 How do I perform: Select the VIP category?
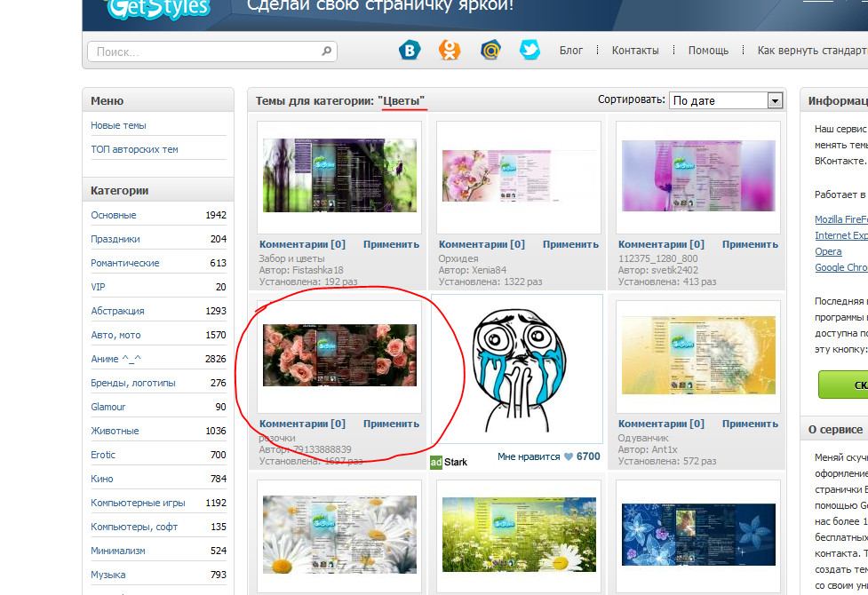click(98, 287)
